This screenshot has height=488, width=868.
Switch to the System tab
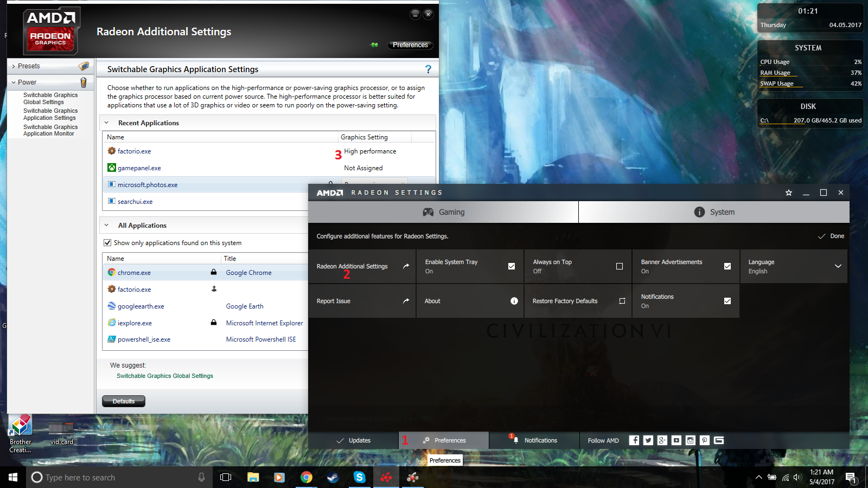tap(714, 212)
